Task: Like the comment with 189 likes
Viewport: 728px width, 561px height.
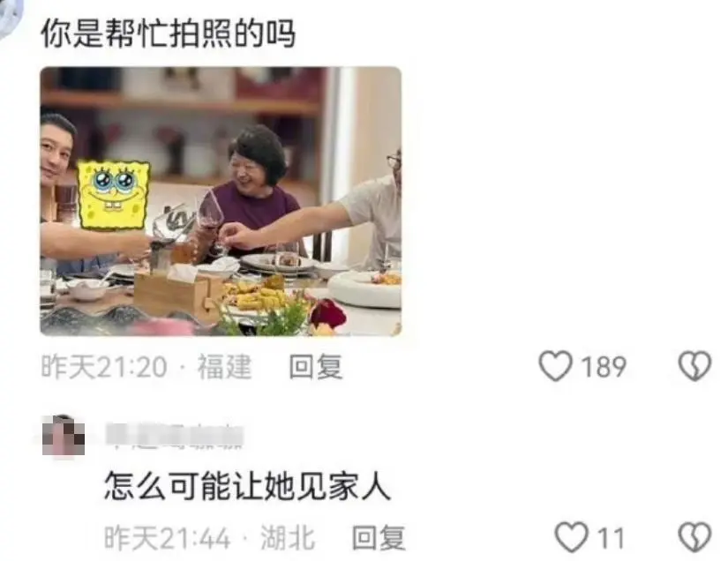Action: pyautogui.click(x=555, y=366)
